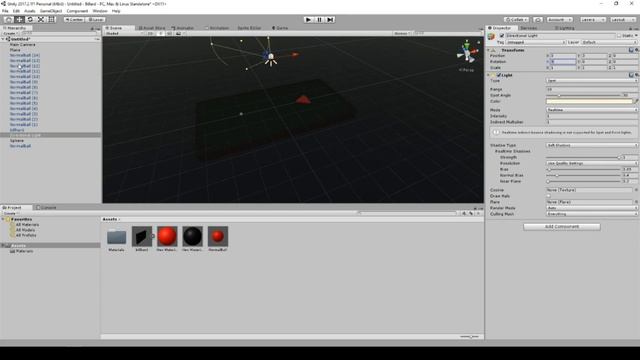
Task: Open the Light component help icon
Action: (x=631, y=75)
